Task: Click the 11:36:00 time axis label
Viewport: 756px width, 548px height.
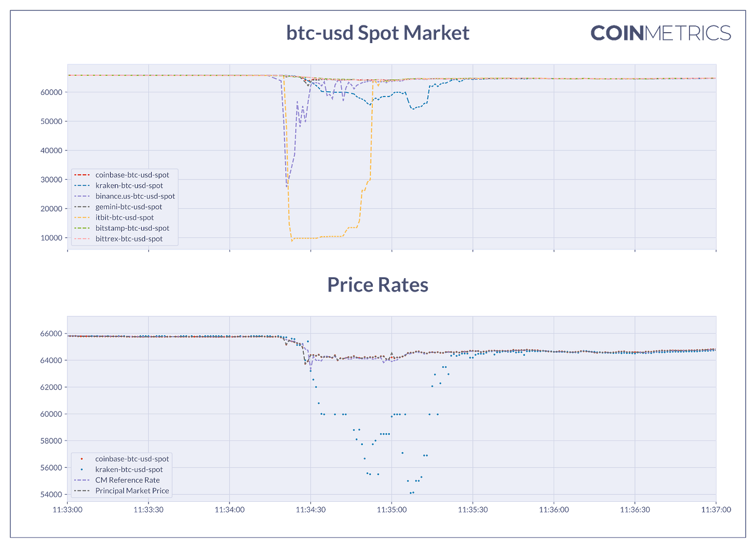Action: coord(554,510)
